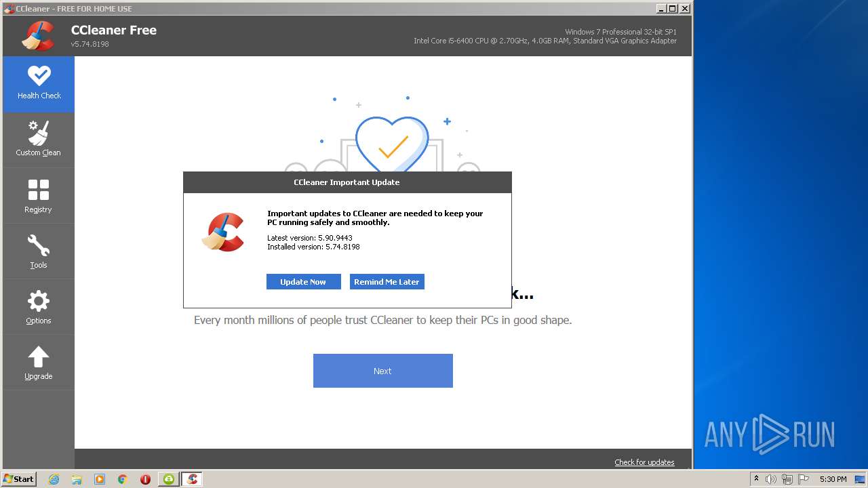
Task: Select the CCleaner taskbar button
Action: (x=192, y=479)
